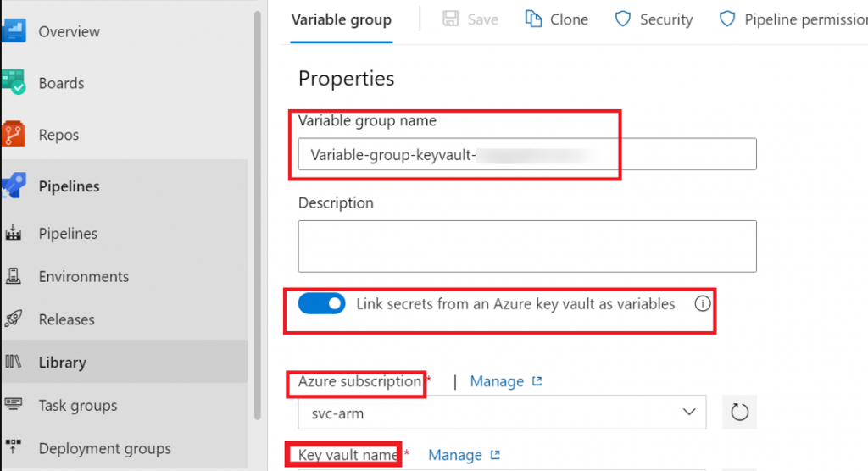Switch to the Variable group tab
Image resolution: width=868 pixels, height=471 pixels.
pyautogui.click(x=342, y=20)
